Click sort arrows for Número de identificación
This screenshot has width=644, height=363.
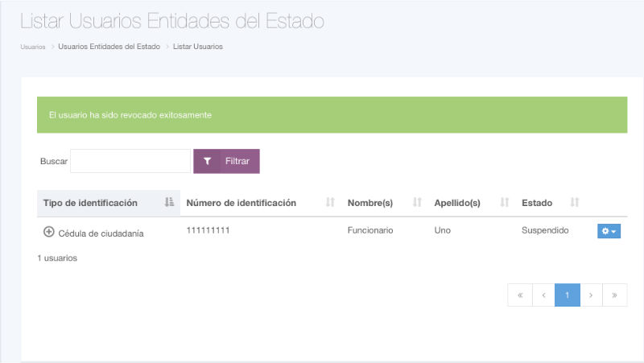point(330,203)
